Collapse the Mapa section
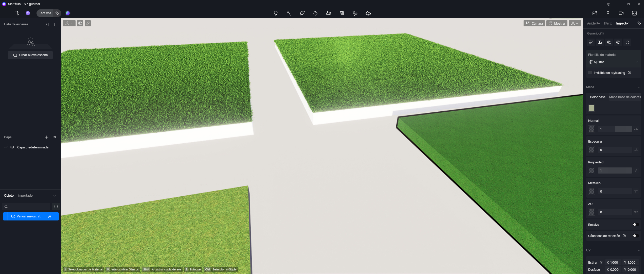Screen dimensions: 644x274 [x=639, y=87]
